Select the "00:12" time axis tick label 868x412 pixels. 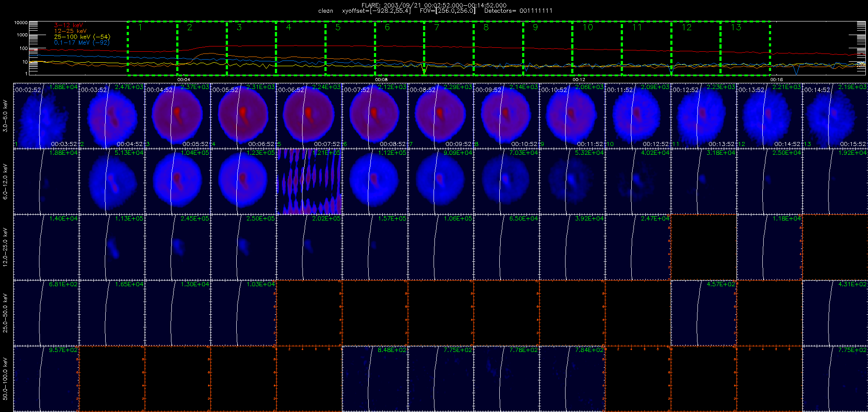click(x=579, y=79)
